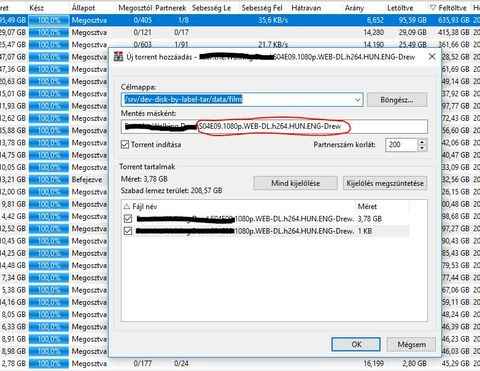
Task: Close the Új torrent hozzáadás dialog
Action: click(x=432, y=57)
